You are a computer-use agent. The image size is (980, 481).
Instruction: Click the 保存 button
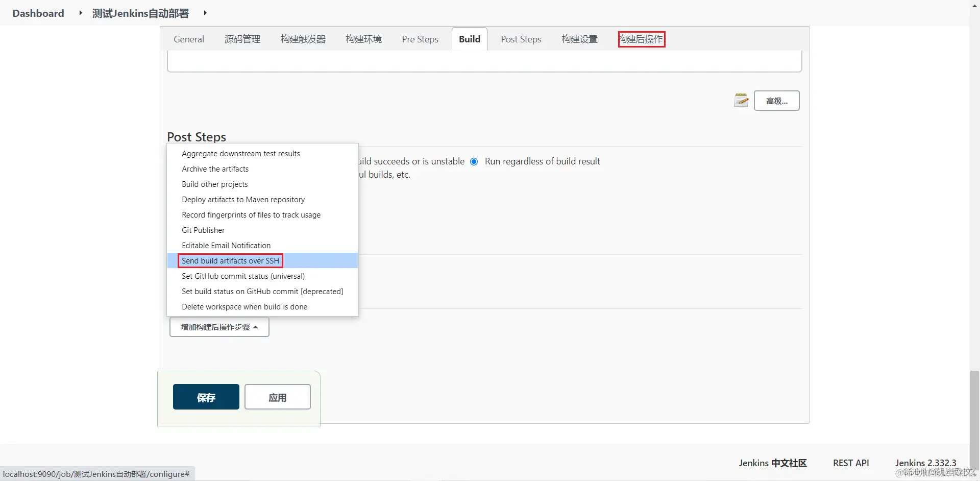coord(206,397)
